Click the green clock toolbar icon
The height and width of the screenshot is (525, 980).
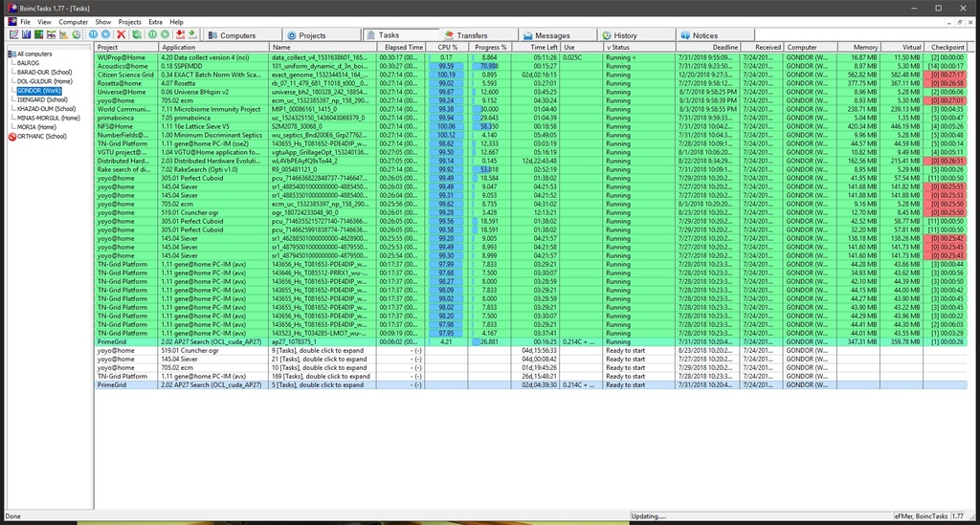tap(77, 35)
